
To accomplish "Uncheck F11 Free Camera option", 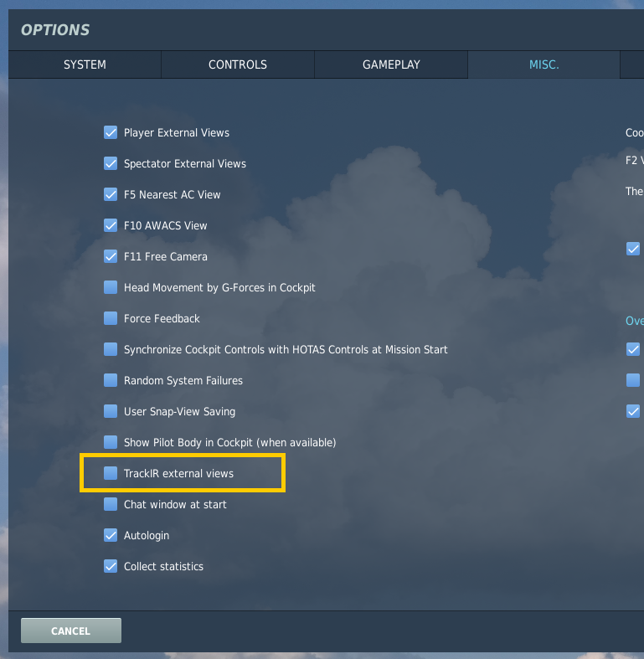I will point(111,256).
